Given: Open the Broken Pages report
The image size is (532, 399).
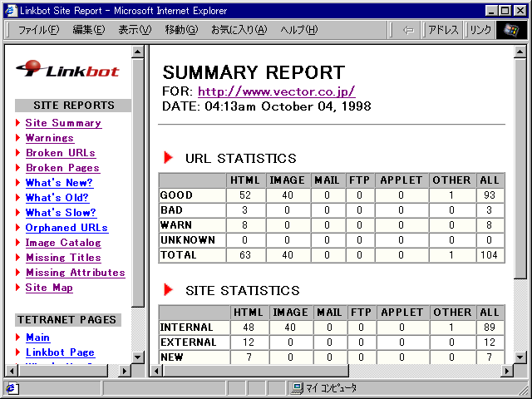Looking at the screenshot, I should (63, 168).
